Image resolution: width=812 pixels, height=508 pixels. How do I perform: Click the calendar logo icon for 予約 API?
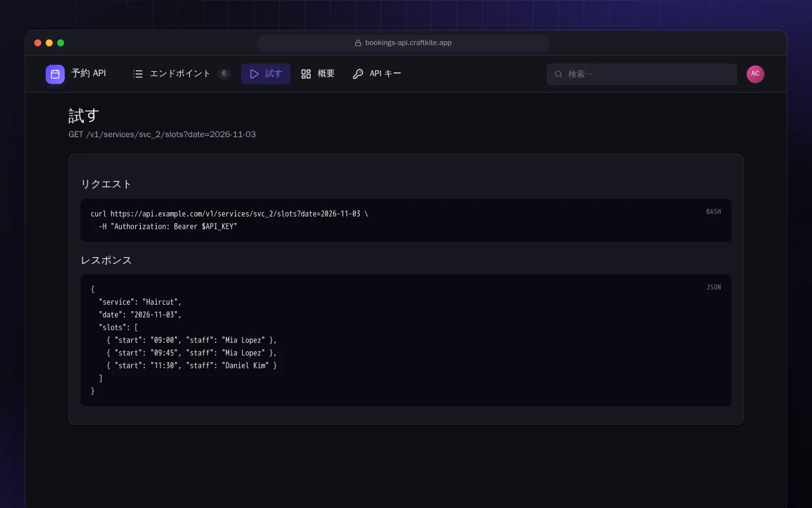tap(55, 74)
